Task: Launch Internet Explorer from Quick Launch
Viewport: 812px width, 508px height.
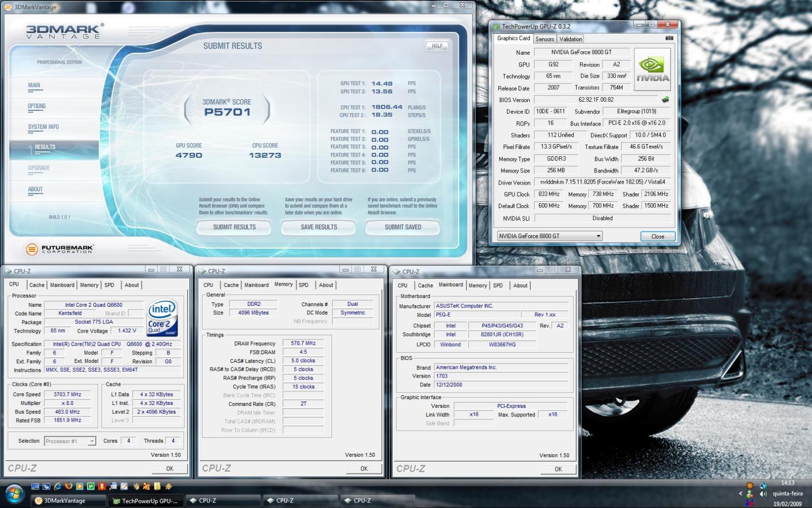Action: tap(58, 487)
